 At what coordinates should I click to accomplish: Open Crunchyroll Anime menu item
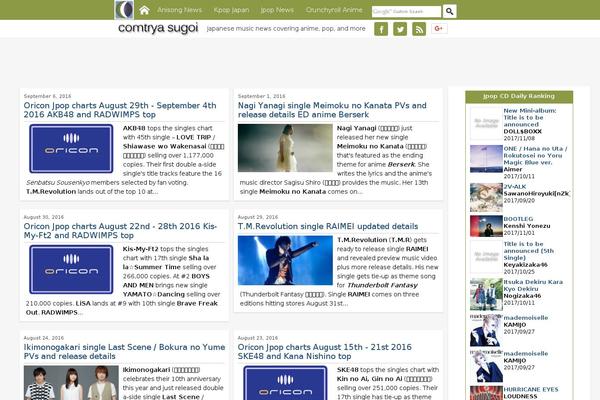(334, 10)
